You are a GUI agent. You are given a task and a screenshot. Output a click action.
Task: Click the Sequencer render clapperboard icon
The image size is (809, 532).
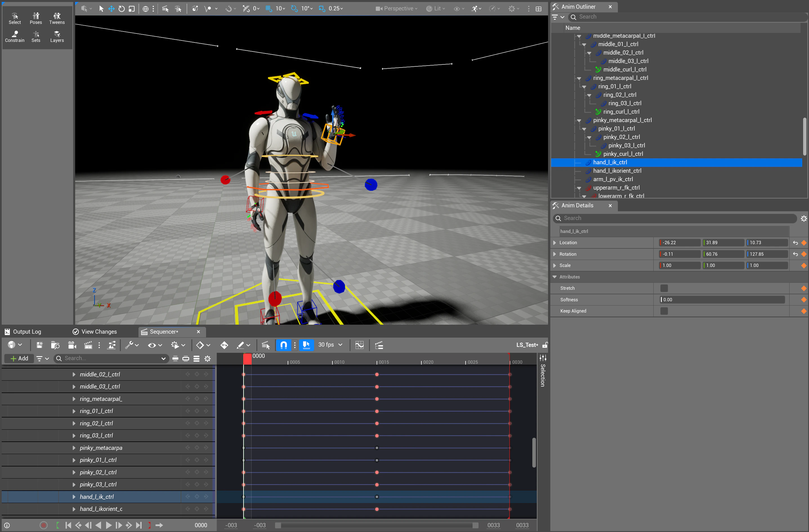[x=88, y=345]
